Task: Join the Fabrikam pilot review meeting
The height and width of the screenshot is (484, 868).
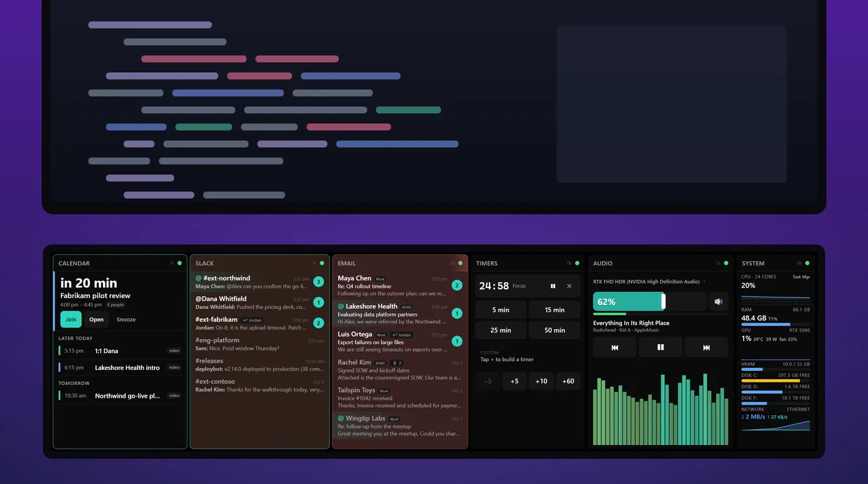Action: pyautogui.click(x=71, y=320)
